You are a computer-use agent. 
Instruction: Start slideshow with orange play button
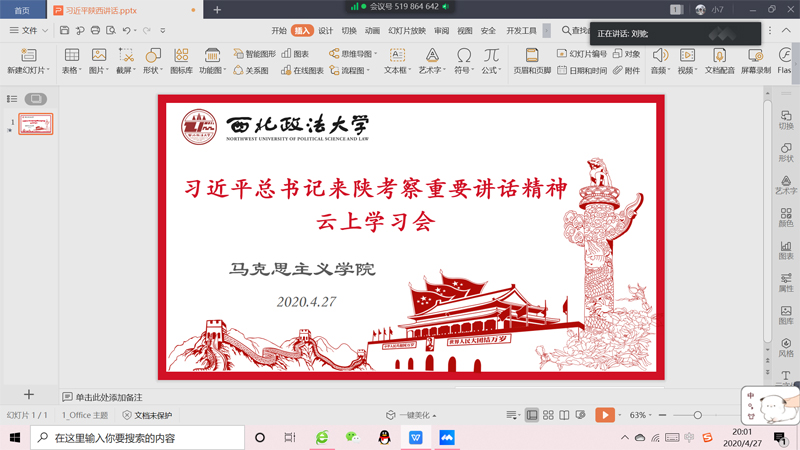[x=604, y=415]
